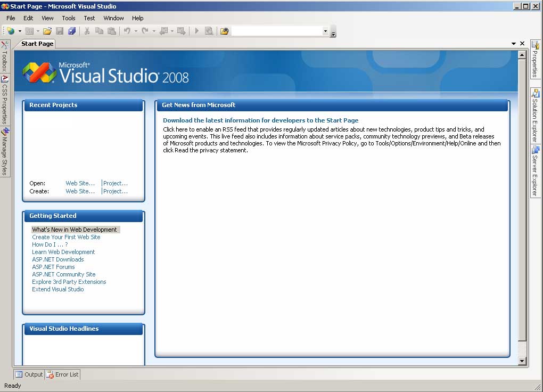Open the Navigate Backward dropdown arrow
The image size is (543, 392).
tap(172, 31)
